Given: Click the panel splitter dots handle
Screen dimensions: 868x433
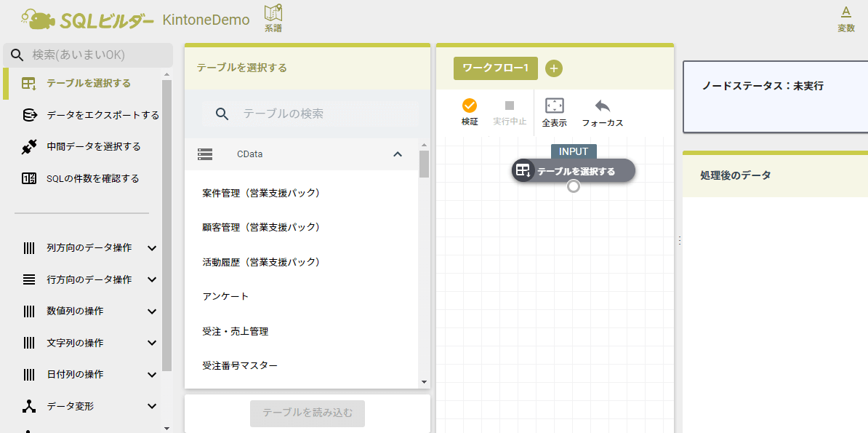Looking at the screenshot, I should pyautogui.click(x=679, y=241).
